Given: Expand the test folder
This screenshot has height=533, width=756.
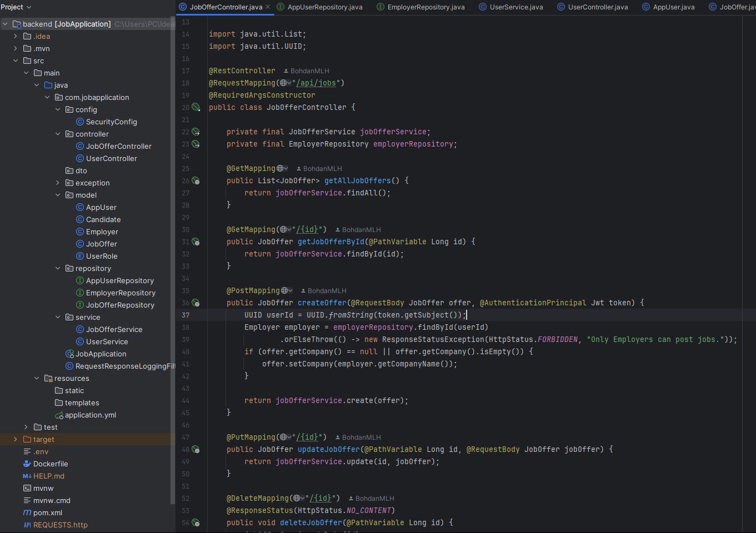Looking at the screenshot, I should [26, 427].
